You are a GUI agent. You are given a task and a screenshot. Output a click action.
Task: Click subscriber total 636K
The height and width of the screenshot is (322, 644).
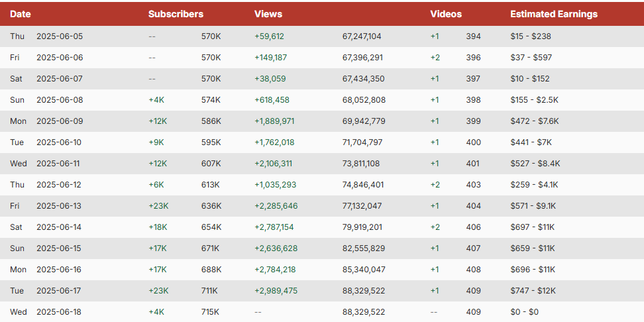[211, 206]
